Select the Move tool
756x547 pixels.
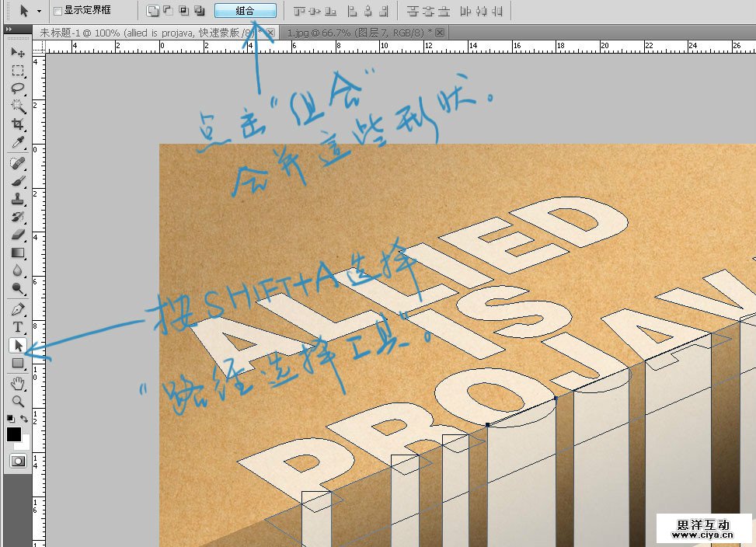coord(17,52)
